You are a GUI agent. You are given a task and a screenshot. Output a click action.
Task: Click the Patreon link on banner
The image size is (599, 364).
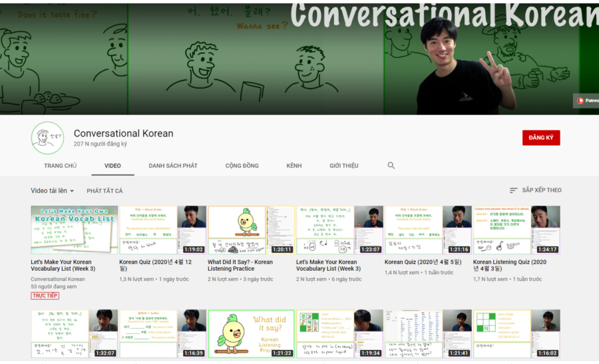pos(586,100)
